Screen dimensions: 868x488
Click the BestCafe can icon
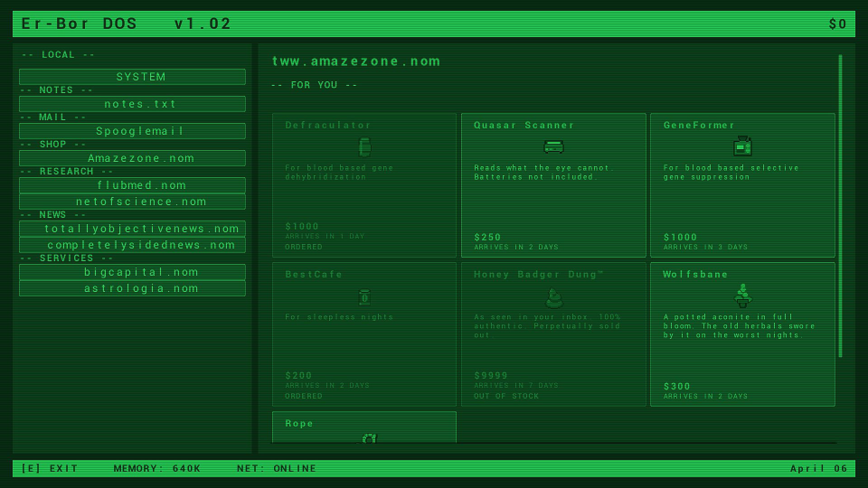pyautogui.click(x=364, y=297)
